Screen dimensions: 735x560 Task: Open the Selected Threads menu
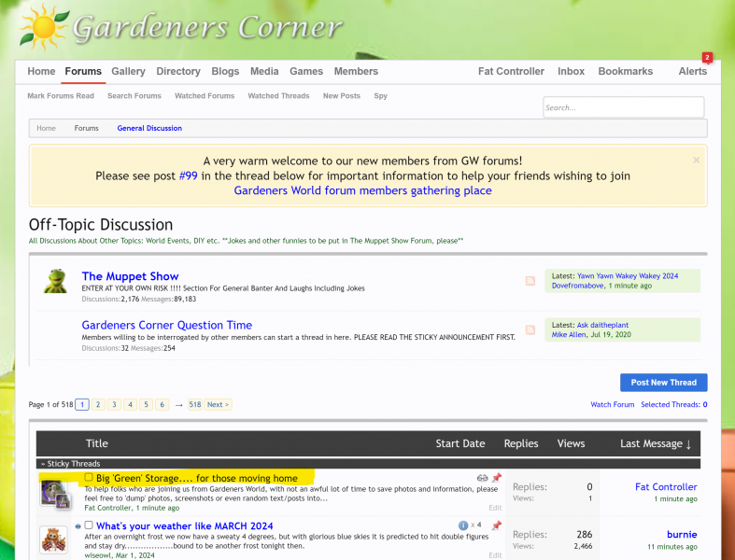tap(673, 404)
